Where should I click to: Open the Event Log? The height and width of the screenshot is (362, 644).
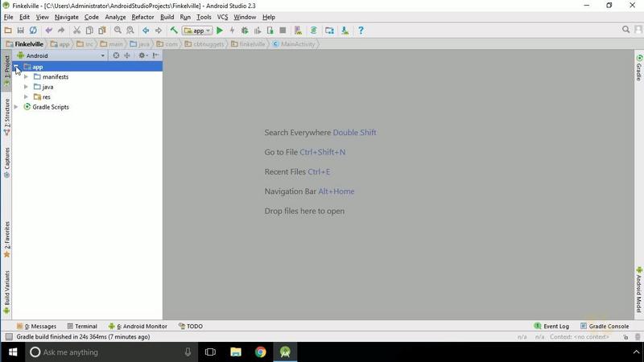[x=551, y=327]
